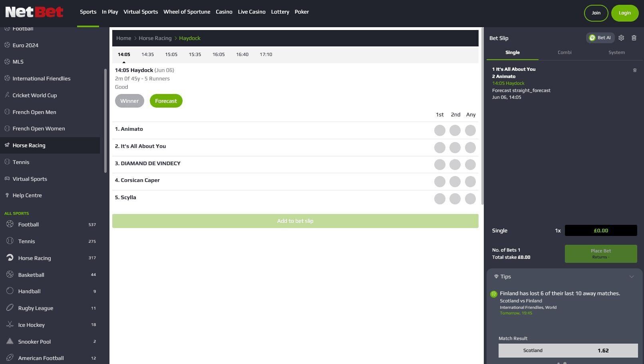Click Add to bet slip button
644x364 pixels.
point(295,221)
